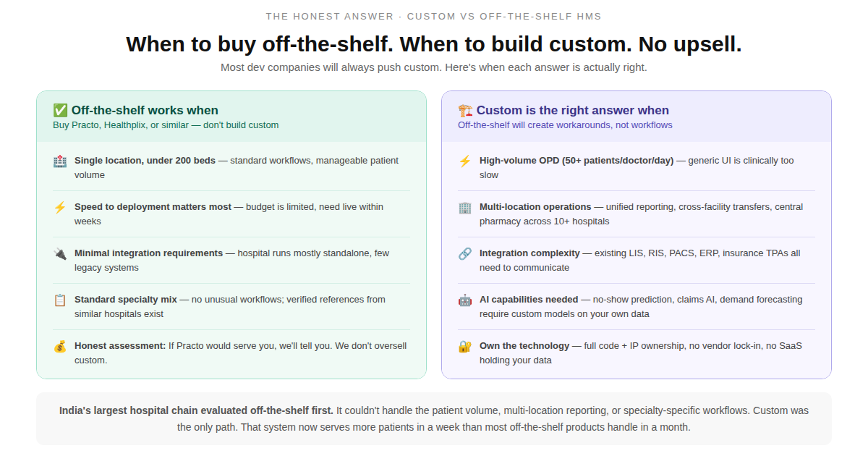The image size is (868, 456).
Task: Select the "Custom is the right answer when" heading
Action: (572, 110)
